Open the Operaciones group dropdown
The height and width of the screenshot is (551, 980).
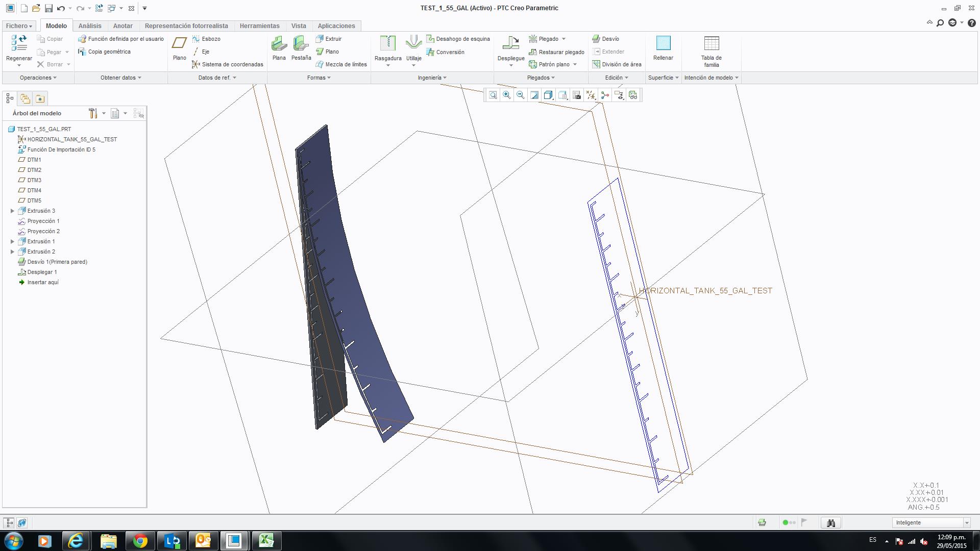tap(38, 78)
